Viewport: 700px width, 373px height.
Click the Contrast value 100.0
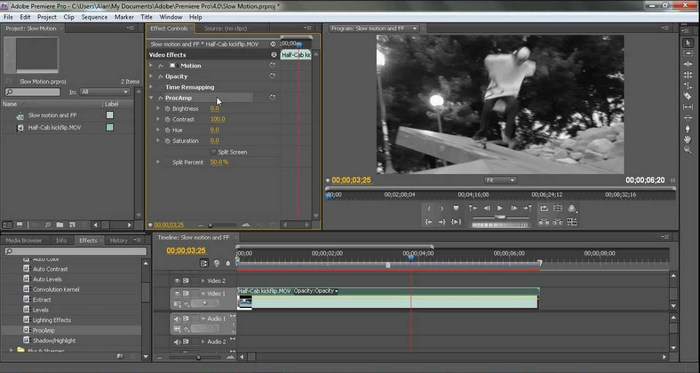tap(218, 119)
